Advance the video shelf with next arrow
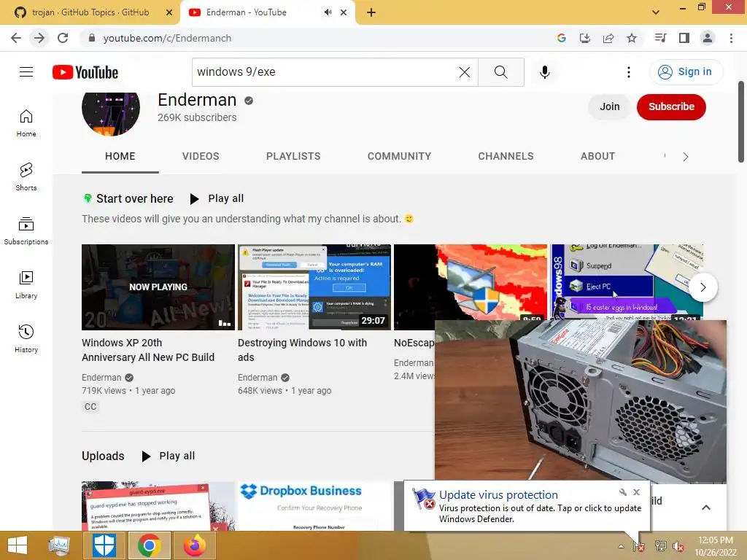The image size is (747, 560). click(x=703, y=287)
